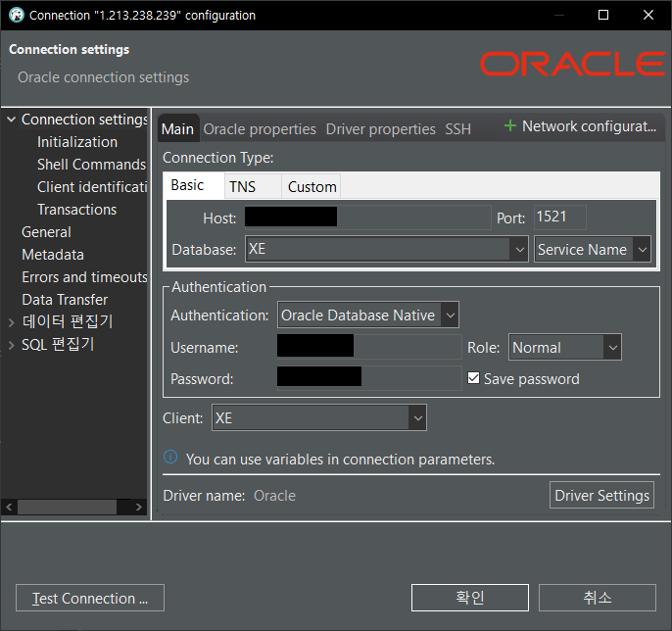This screenshot has width=672, height=631.
Task: Click into the Port field showing 1521
Action: [559, 217]
